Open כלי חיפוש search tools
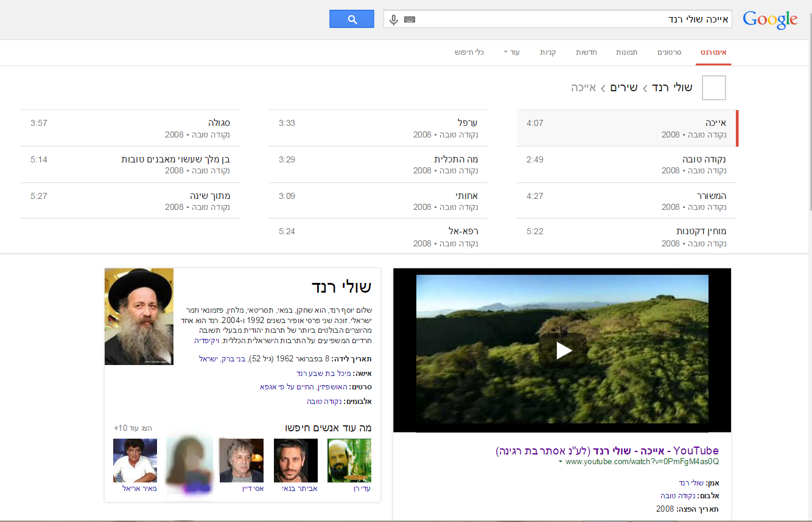Screen dimensions: 812x522 [x=469, y=52]
